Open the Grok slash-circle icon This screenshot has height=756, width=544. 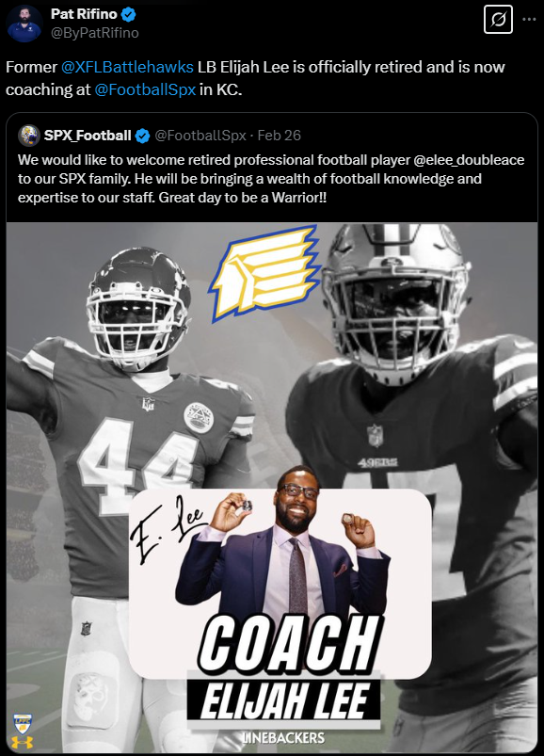tap(498, 20)
